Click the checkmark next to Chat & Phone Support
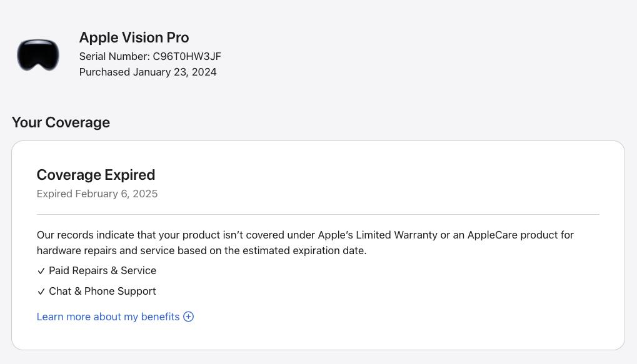 (x=41, y=292)
